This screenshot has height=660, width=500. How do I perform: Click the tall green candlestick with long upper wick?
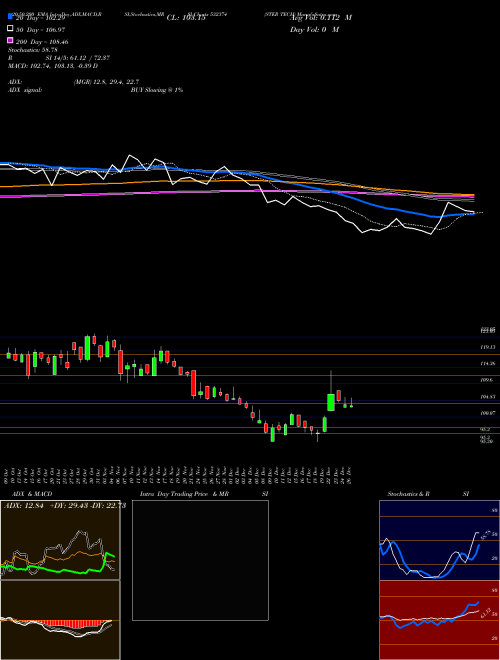(331, 402)
